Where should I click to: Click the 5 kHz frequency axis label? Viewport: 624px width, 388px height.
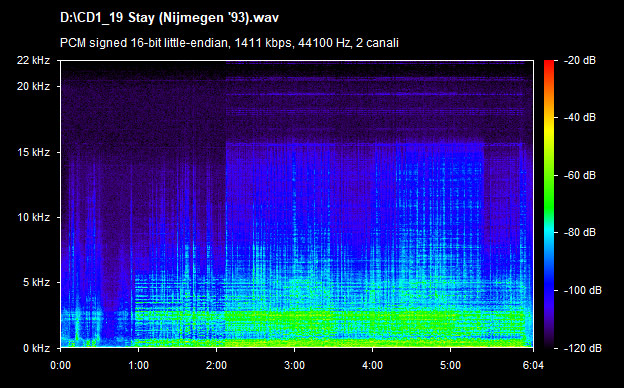[x=36, y=283]
